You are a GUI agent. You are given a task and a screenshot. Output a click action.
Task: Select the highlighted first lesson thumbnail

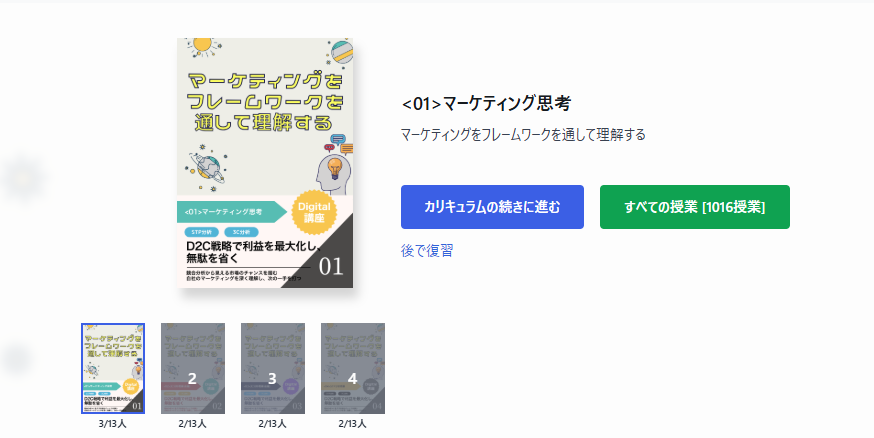[113, 368]
